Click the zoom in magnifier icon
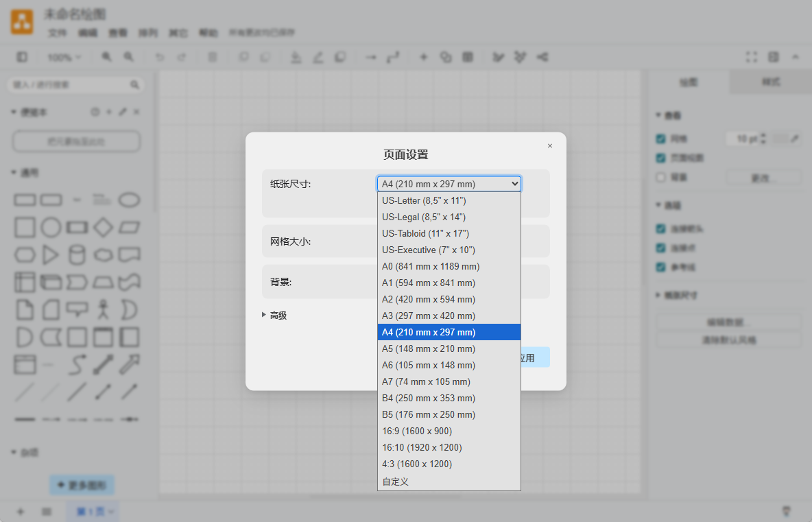The width and height of the screenshot is (812, 522). (107, 57)
